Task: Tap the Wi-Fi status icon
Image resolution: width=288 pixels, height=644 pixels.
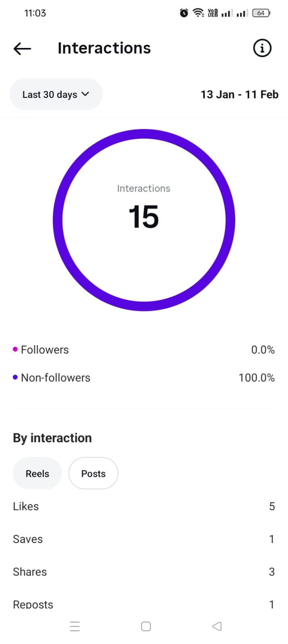Action: [x=198, y=13]
